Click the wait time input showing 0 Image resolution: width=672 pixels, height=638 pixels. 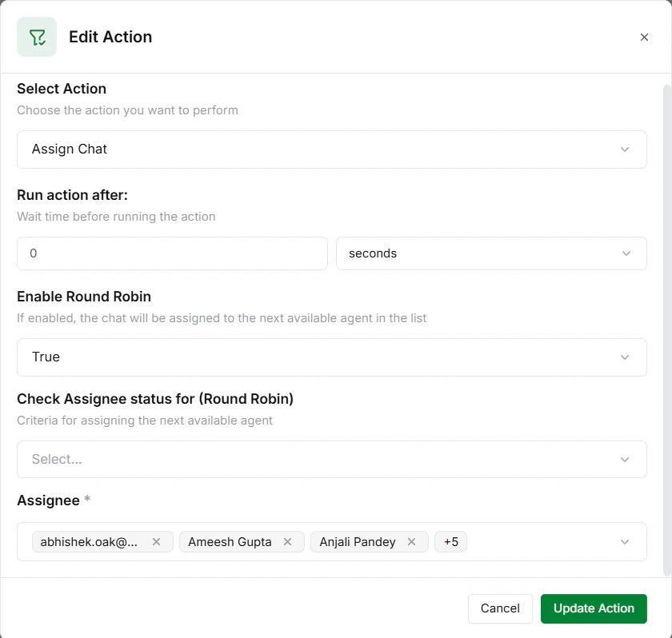(172, 253)
